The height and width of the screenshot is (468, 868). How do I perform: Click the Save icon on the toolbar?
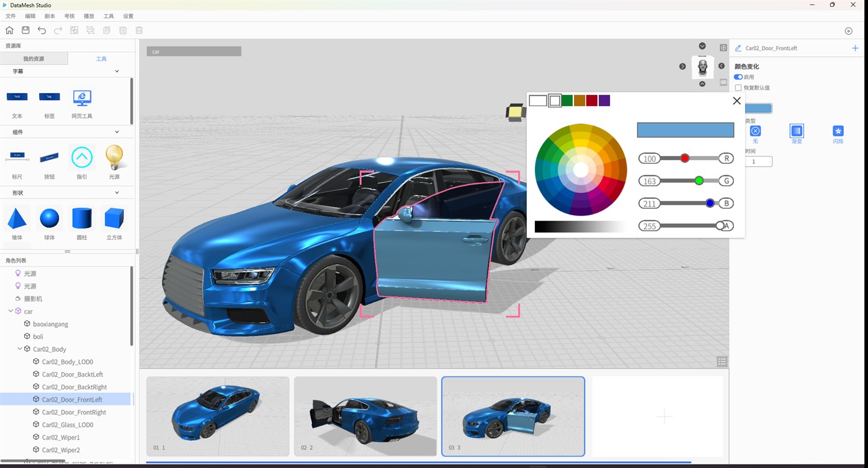tap(26, 30)
